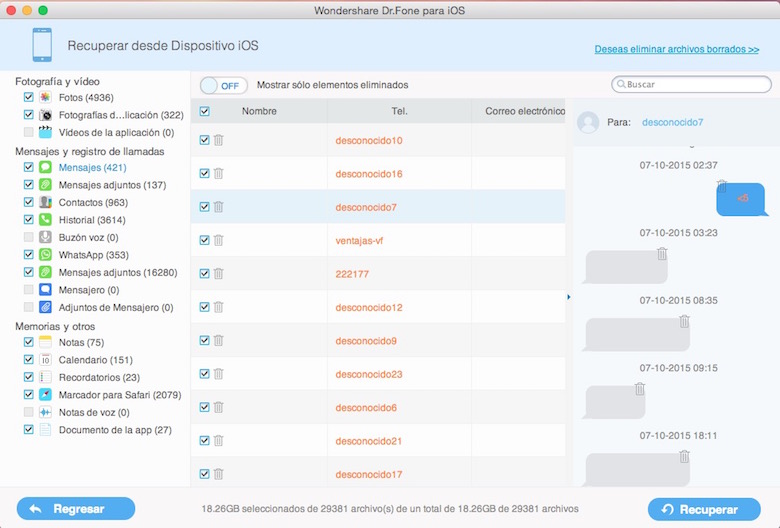Click the Recuperar button
Viewport: 780px width, 528px height.
[704, 509]
